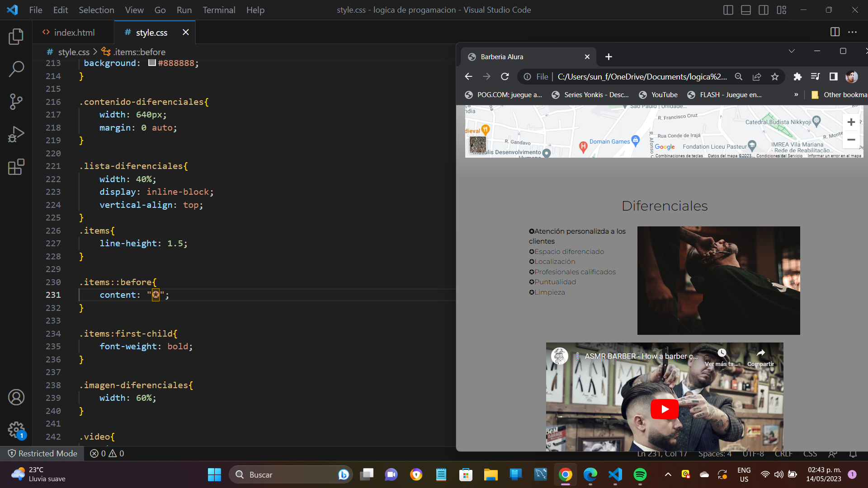Open Windows Start menu
Screen dimensions: 868x488
click(x=214, y=474)
